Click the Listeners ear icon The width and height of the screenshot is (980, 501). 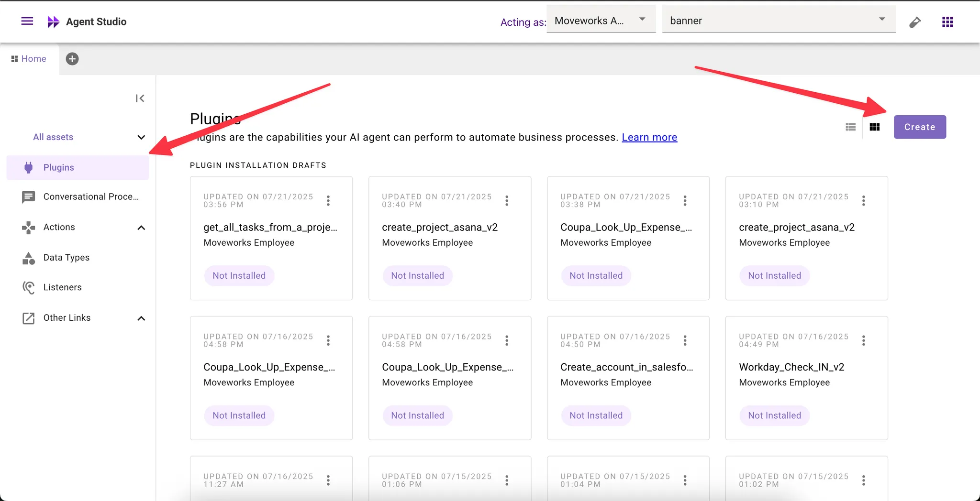coord(29,287)
